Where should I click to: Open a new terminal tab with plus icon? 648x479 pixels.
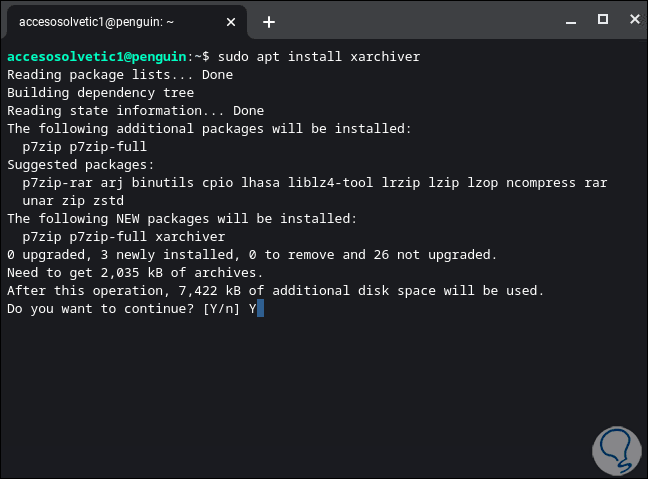268,21
